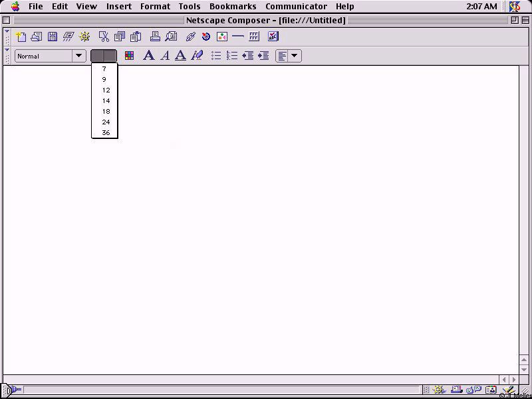532x399 pixels.
Task: Click the horizontal scrollbar left arrow
Action: (x=504, y=379)
